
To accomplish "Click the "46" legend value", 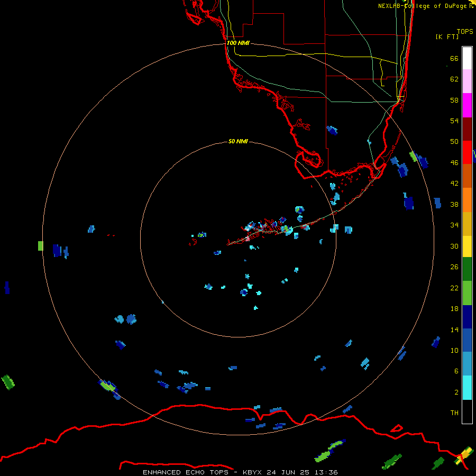I will tap(454, 163).
